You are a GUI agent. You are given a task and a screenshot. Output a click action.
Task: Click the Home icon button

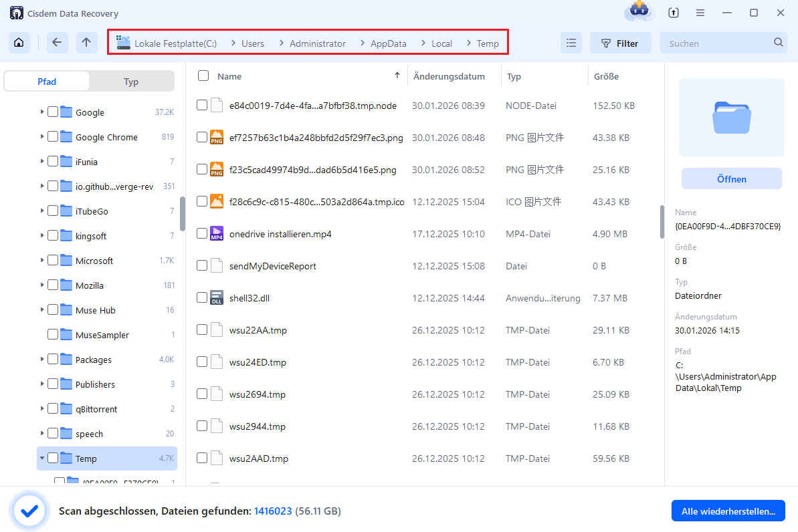pyautogui.click(x=19, y=43)
